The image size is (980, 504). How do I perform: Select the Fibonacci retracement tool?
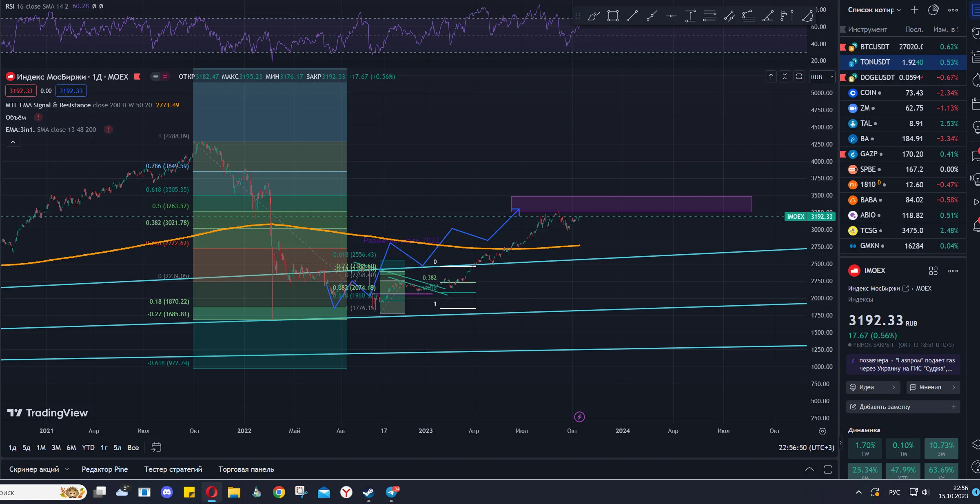(x=710, y=16)
